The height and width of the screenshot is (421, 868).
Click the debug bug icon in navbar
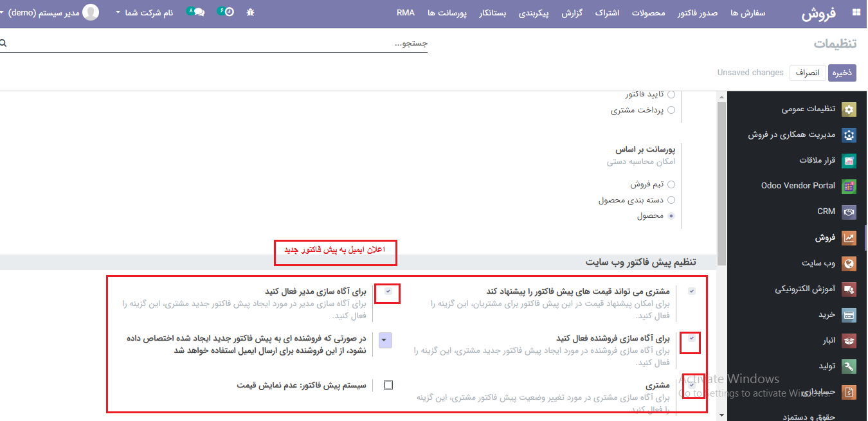250,12
